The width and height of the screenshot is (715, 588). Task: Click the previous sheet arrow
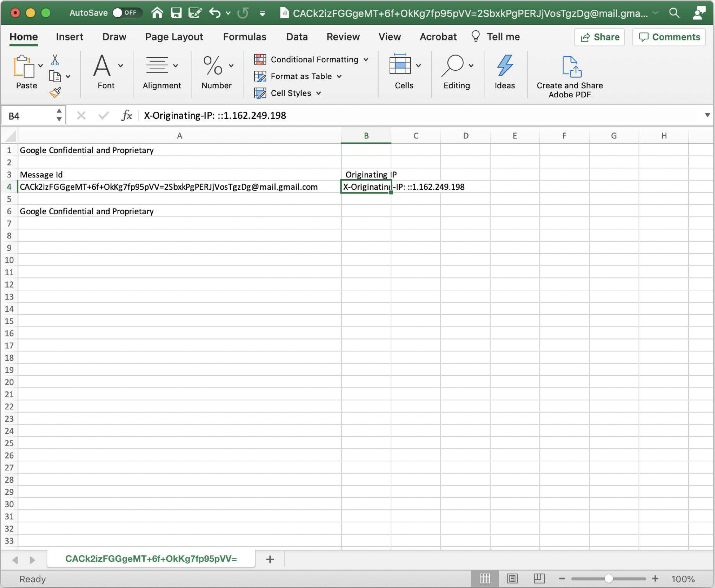click(15, 560)
